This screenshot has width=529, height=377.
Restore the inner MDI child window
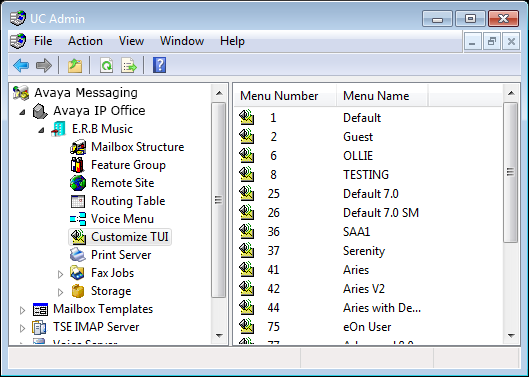(x=492, y=42)
